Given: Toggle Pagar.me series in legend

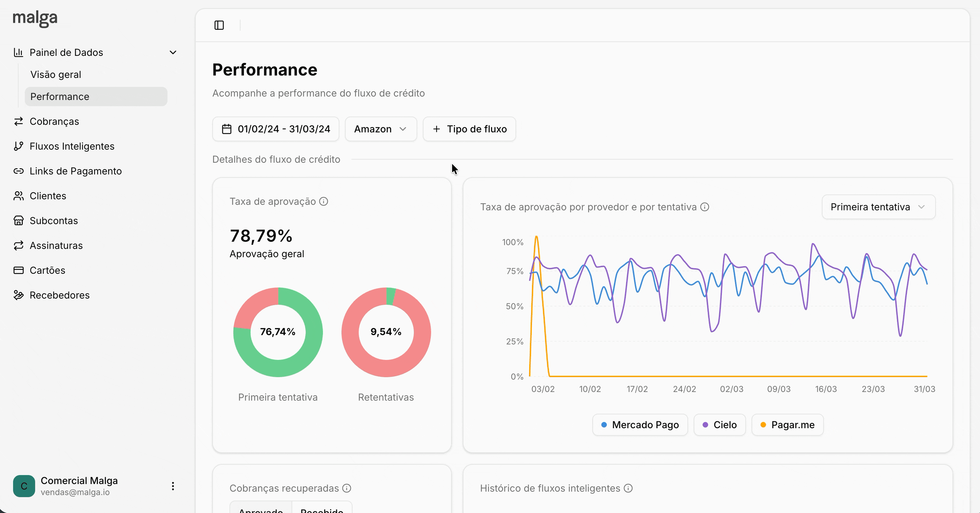Looking at the screenshot, I should click(788, 425).
